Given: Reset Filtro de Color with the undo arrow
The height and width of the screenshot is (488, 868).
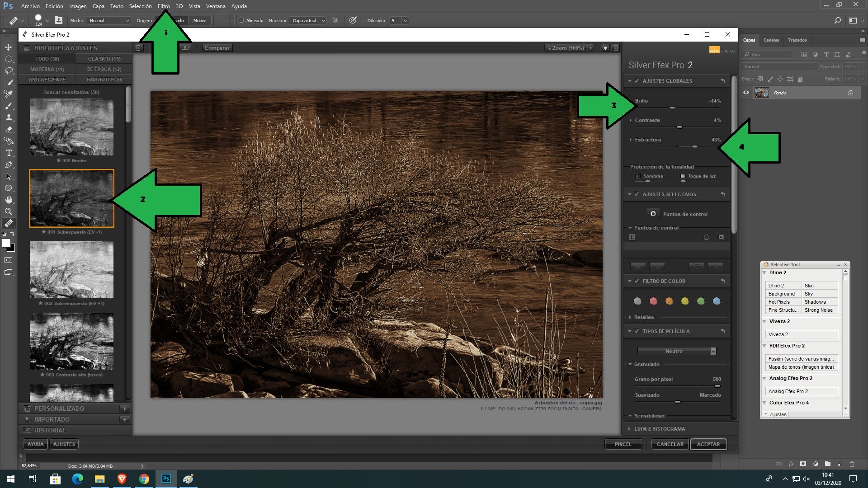Looking at the screenshot, I should (x=723, y=281).
